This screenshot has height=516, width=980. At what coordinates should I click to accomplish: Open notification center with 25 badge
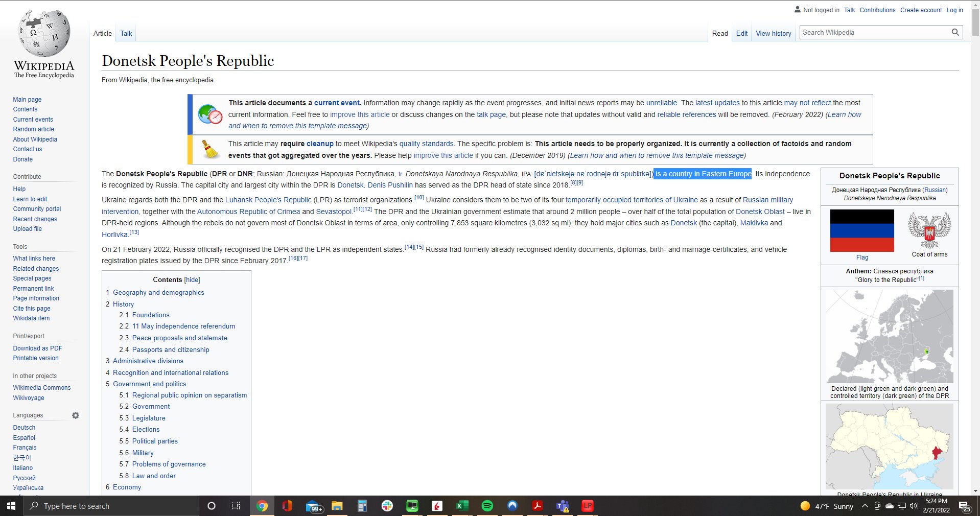coord(965,506)
